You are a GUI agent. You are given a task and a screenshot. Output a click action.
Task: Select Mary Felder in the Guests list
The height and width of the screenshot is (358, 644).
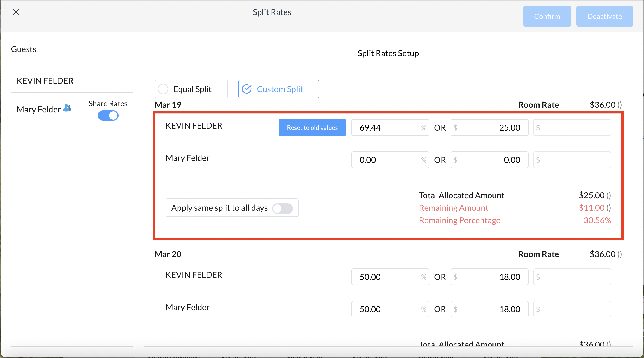tap(39, 110)
